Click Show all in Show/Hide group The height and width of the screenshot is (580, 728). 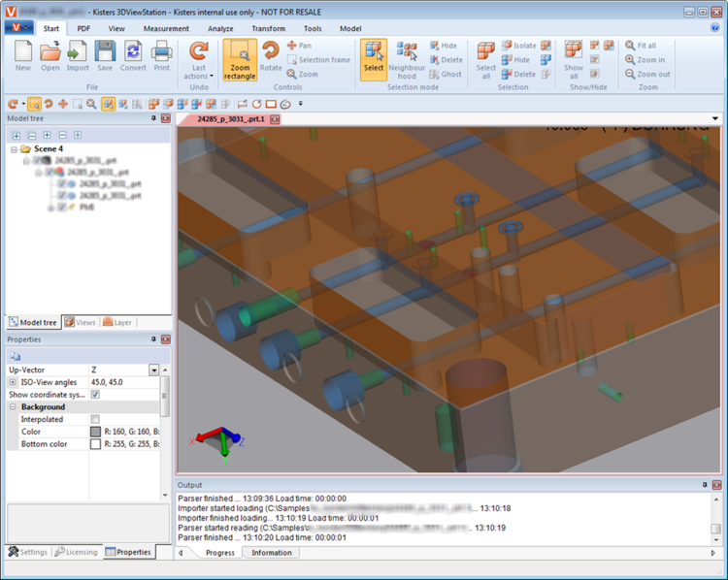574,60
